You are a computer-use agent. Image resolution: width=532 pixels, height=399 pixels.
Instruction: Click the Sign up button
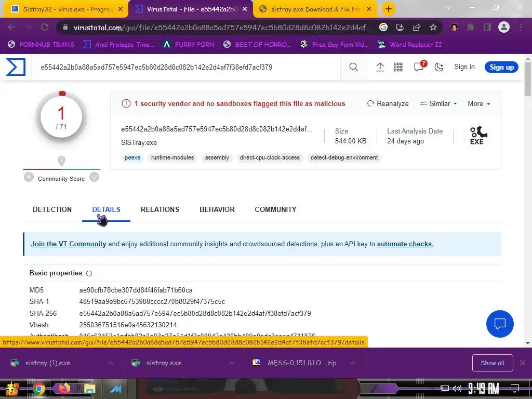pyautogui.click(x=501, y=67)
